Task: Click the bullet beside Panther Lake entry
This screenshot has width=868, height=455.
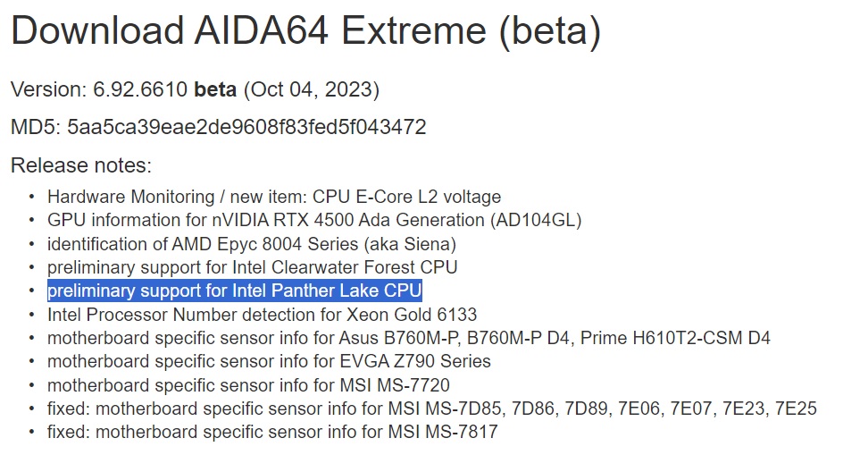Action: coord(31,291)
